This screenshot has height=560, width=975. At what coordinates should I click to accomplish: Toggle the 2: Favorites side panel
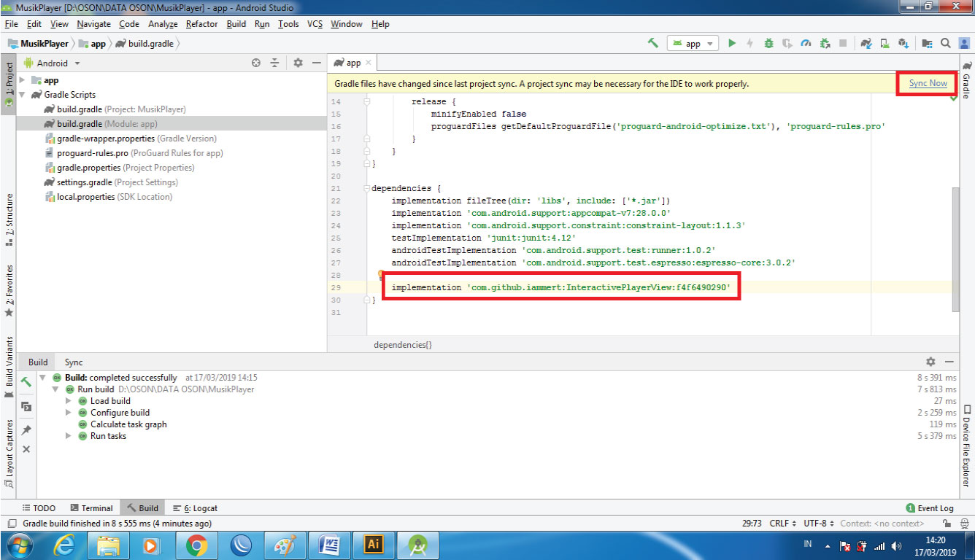point(9,291)
